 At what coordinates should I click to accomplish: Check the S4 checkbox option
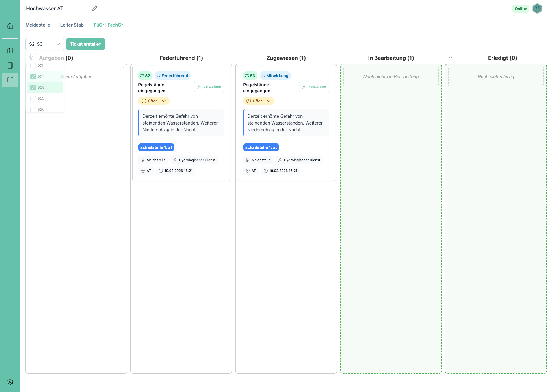(x=33, y=99)
